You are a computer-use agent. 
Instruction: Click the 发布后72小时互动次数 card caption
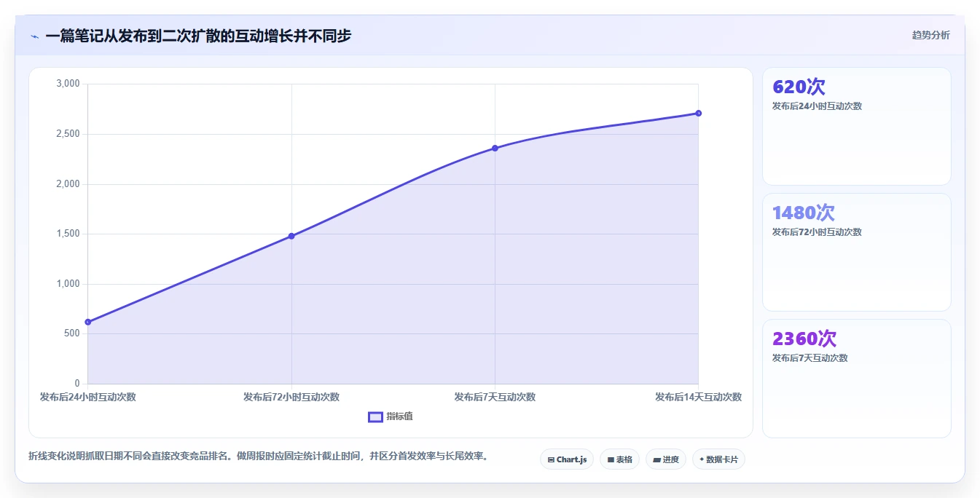[x=817, y=232]
